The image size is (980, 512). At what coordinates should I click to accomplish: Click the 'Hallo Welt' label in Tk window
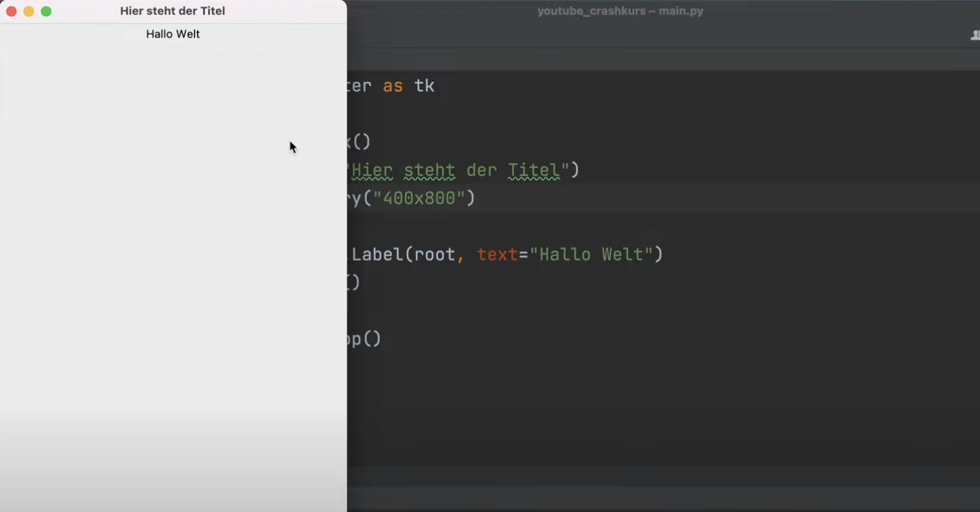tap(173, 34)
